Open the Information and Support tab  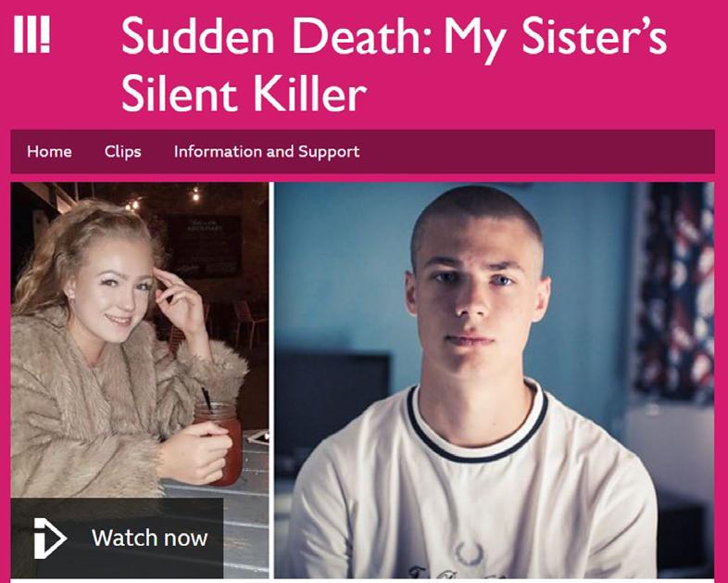coord(267,151)
